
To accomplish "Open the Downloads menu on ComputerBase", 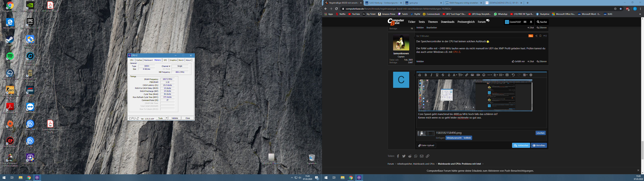I will [447, 22].
